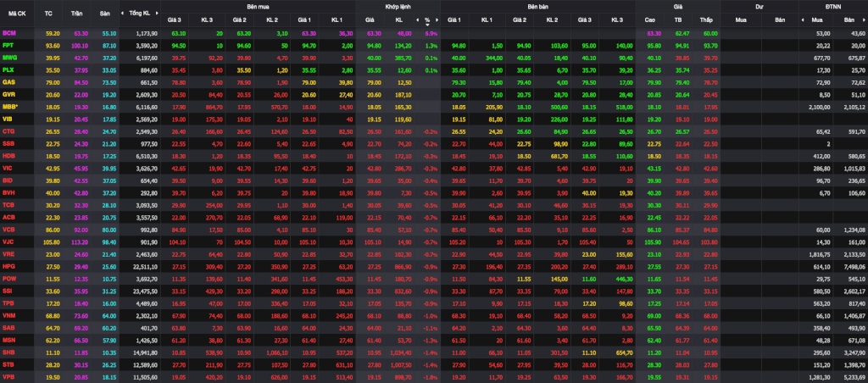Click HPG total volume 22,511,10
868x383 pixels.
[x=146, y=266]
